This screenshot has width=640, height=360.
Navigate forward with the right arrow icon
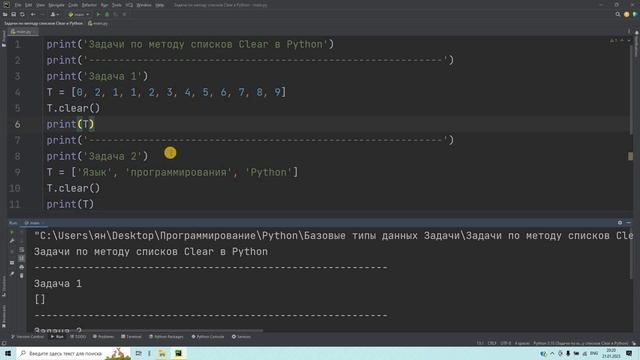(42, 14)
